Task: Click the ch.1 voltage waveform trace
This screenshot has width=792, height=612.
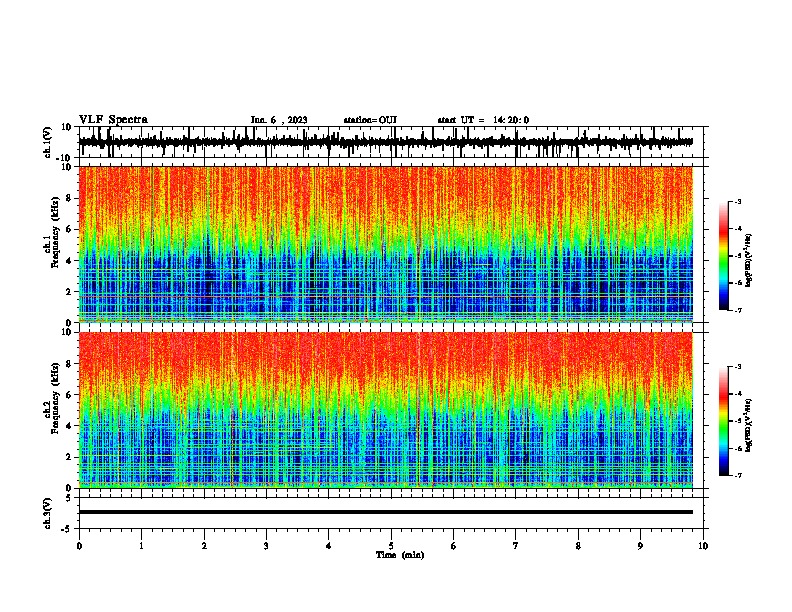Action: click(x=385, y=142)
